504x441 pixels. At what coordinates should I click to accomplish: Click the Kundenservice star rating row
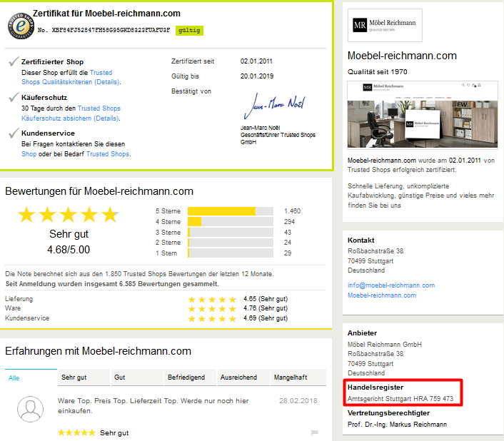pos(212,319)
